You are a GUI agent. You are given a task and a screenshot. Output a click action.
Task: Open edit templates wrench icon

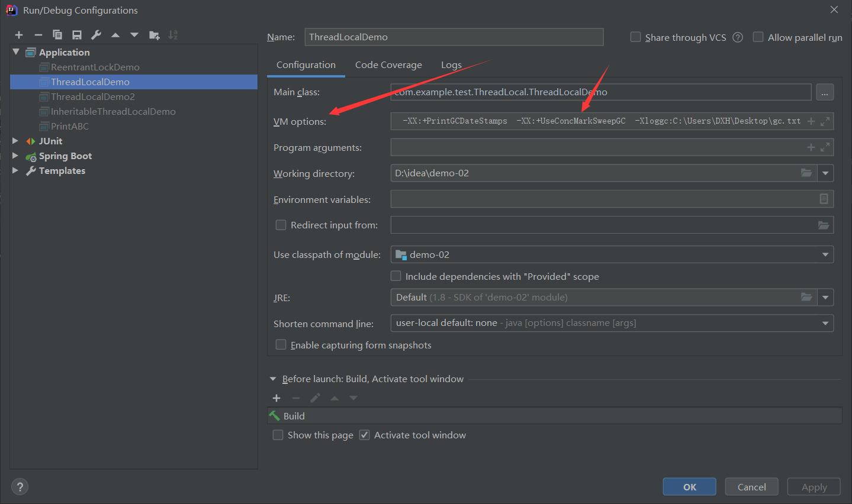click(96, 35)
